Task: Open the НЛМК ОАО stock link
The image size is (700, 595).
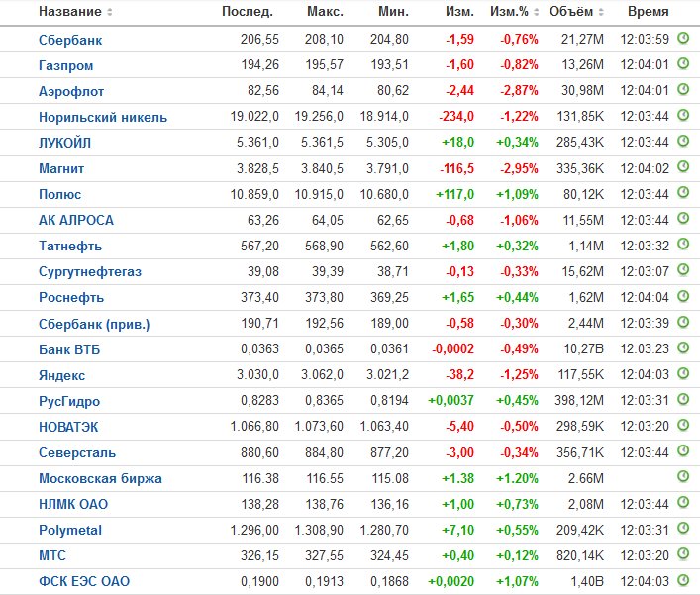Action: tap(73, 504)
